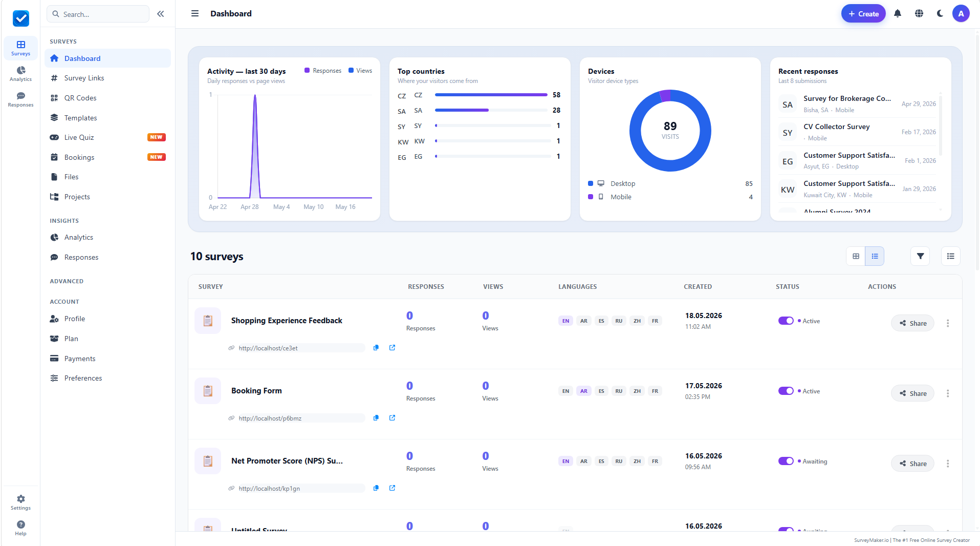Open Templates in the sidebar

107,118
